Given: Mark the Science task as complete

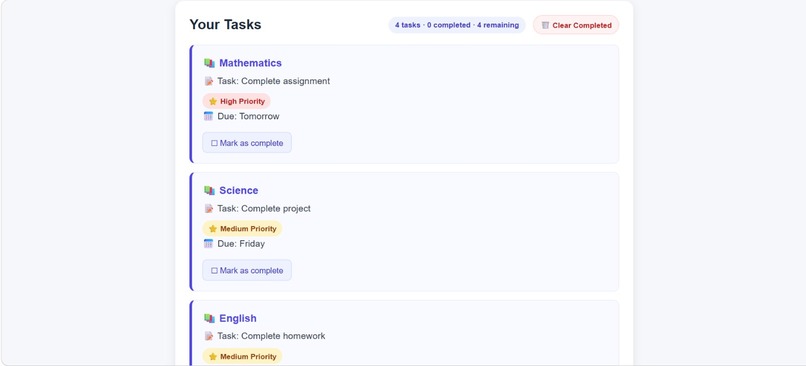Looking at the screenshot, I should [x=247, y=270].
